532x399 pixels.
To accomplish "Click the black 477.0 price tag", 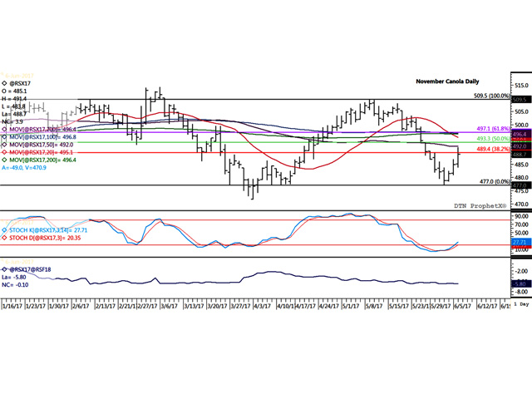I will (521, 185).
